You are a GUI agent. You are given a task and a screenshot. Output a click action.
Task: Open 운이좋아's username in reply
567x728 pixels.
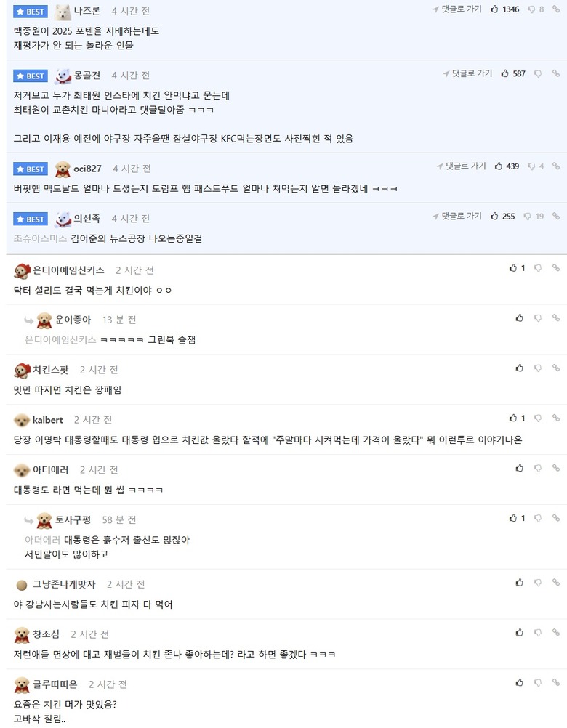(x=73, y=320)
